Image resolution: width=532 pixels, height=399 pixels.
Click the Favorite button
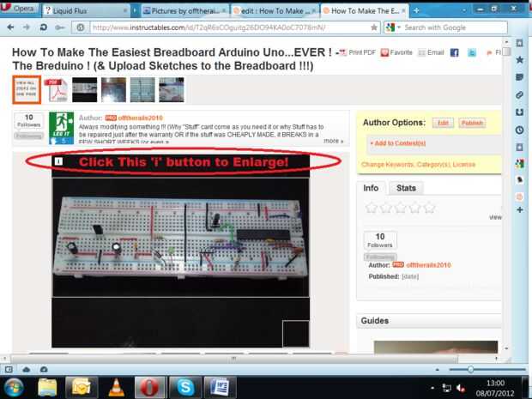pos(396,52)
